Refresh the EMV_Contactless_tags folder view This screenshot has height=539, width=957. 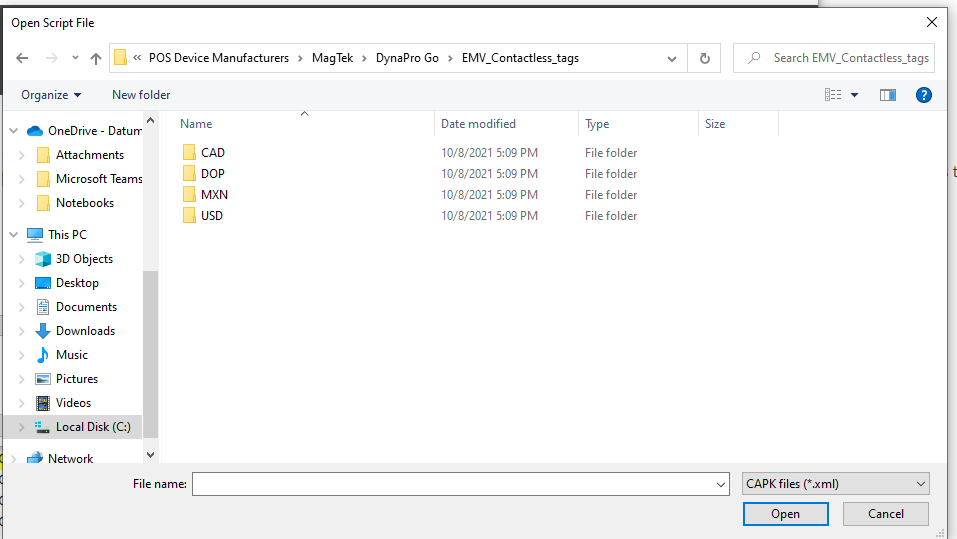[x=704, y=58]
